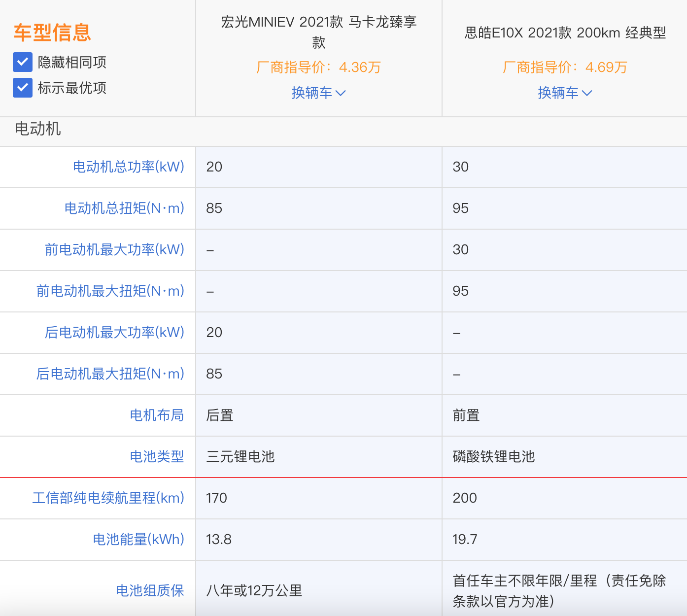The image size is (687, 616).
Task: Open the 思皓E10X 2021款 200km 经典型 title
Action: tap(565, 33)
